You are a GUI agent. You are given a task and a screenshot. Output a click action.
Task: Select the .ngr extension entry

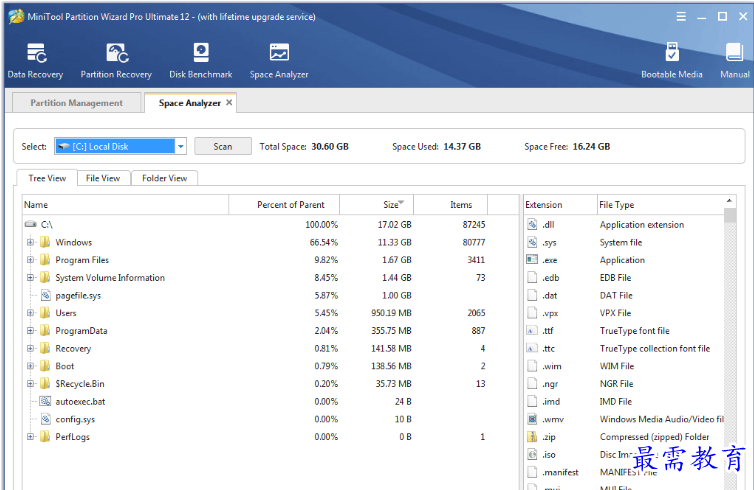(550, 384)
